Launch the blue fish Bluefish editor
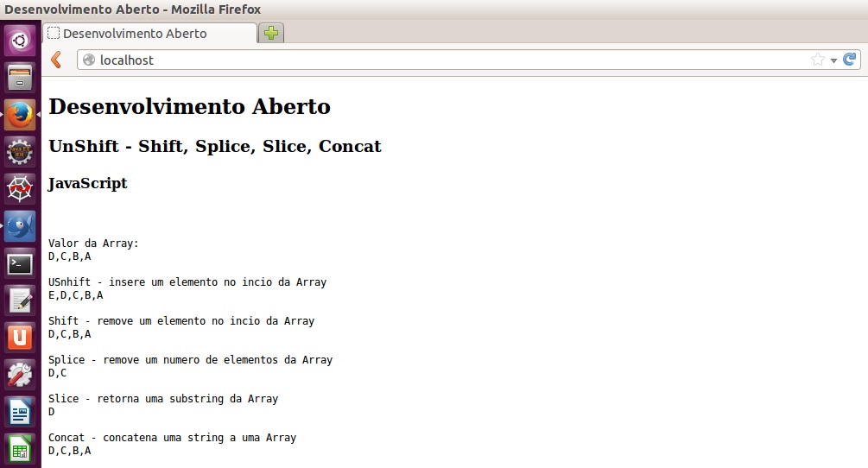This screenshot has width=868, height=468. pyautogui.click(x=20, y=226)
